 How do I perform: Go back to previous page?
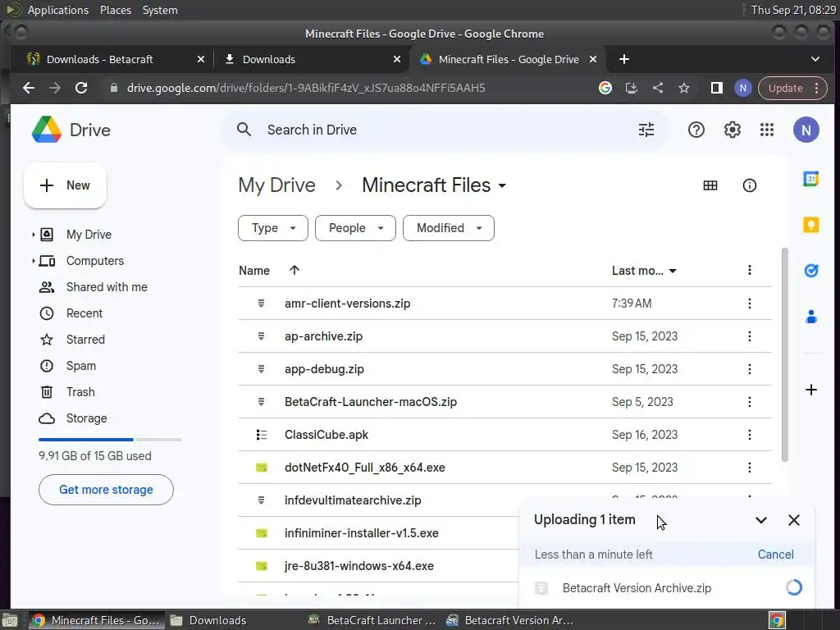29,88
